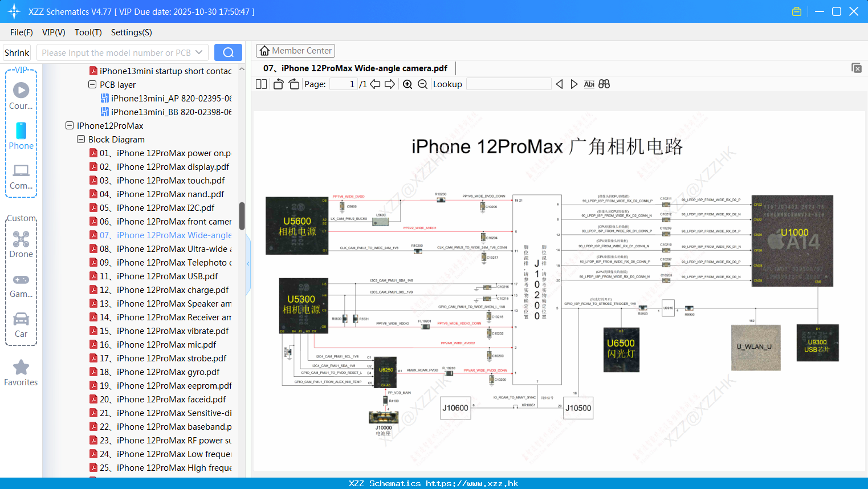
Task: Open 09 iPhone 12ProMax Telephoto file
Action: click(160, 262)
